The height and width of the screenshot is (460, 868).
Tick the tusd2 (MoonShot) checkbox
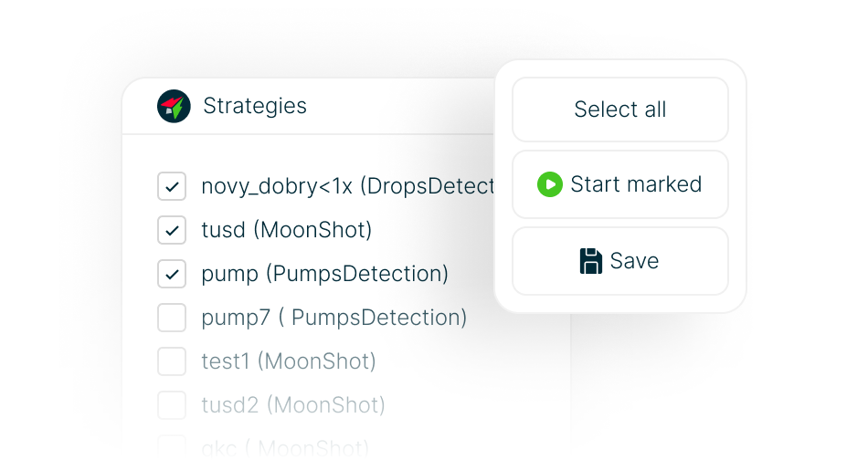172,405
